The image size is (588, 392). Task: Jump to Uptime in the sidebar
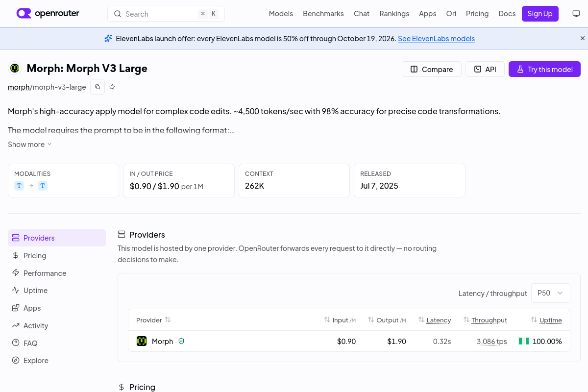point(57,291)
